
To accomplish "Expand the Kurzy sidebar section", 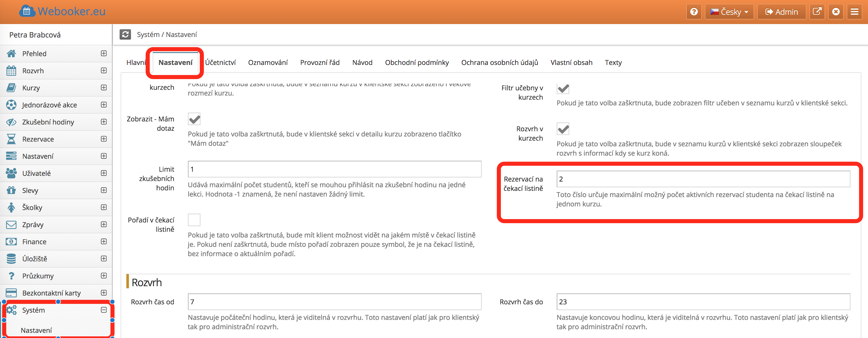I will 104,88.
